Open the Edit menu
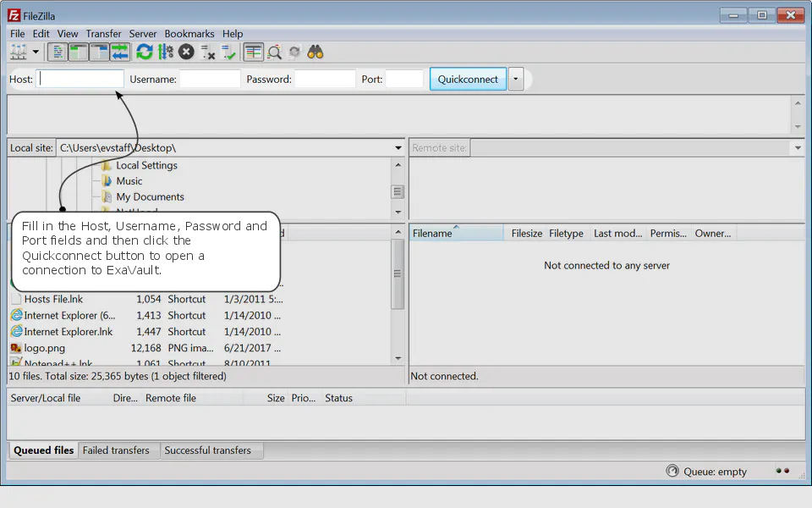 41,34
